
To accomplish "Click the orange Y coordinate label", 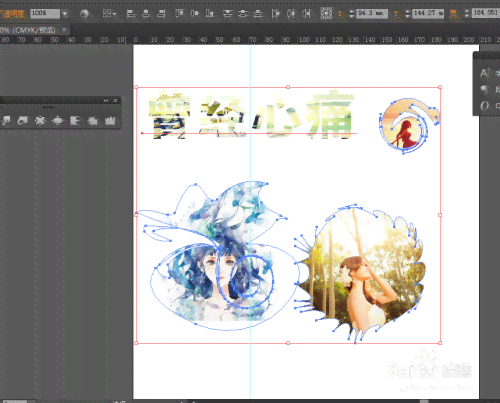I will 396,14.
